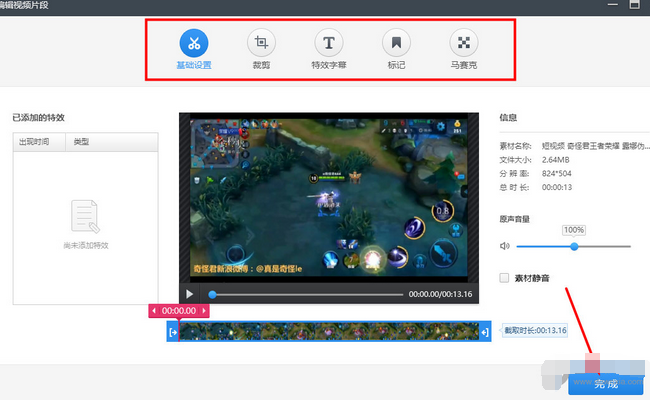Image resolution: width=650 pixels, height=402 pixels.
Task: Click the 00:00:13 total duration value
Action: pos(557,187)
